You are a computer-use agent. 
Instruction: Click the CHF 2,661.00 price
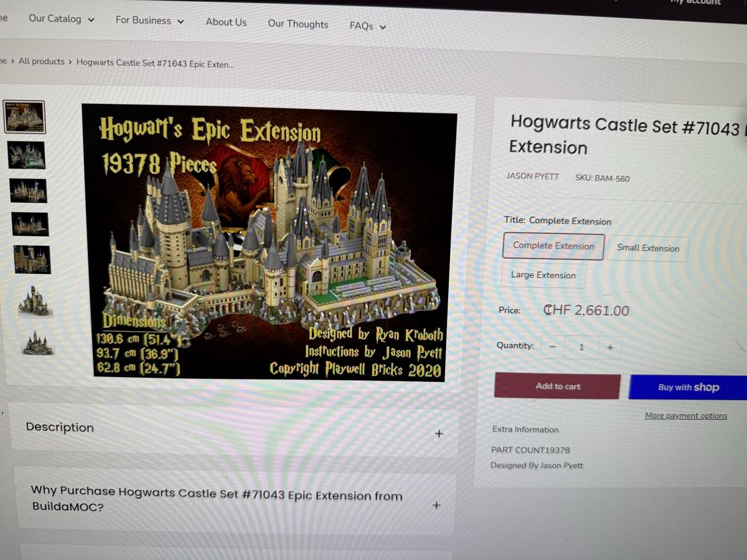pos(586,310)
